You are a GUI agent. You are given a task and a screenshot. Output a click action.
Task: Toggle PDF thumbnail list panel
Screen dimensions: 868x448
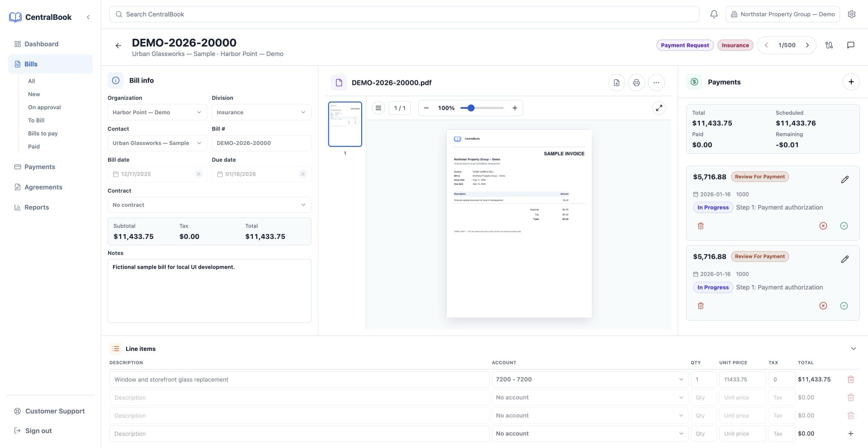(378, 108)
